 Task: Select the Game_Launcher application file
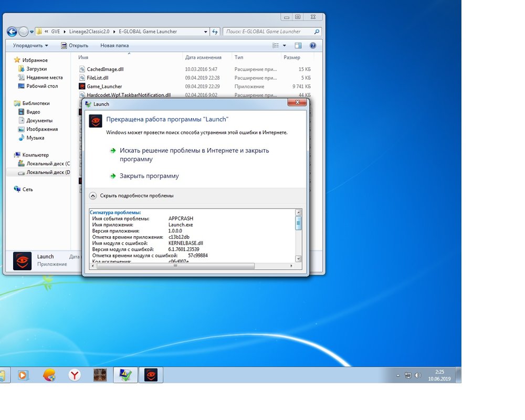click(104, 87)
